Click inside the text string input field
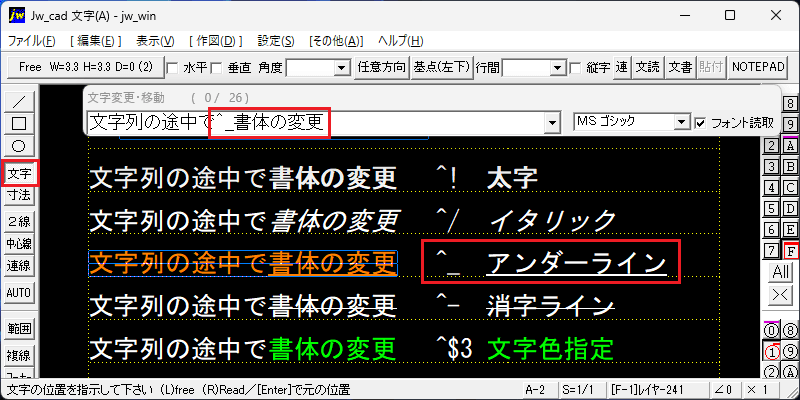Viewport: 800px width, 400px height. pyautogui.click(x=317, y=123)
